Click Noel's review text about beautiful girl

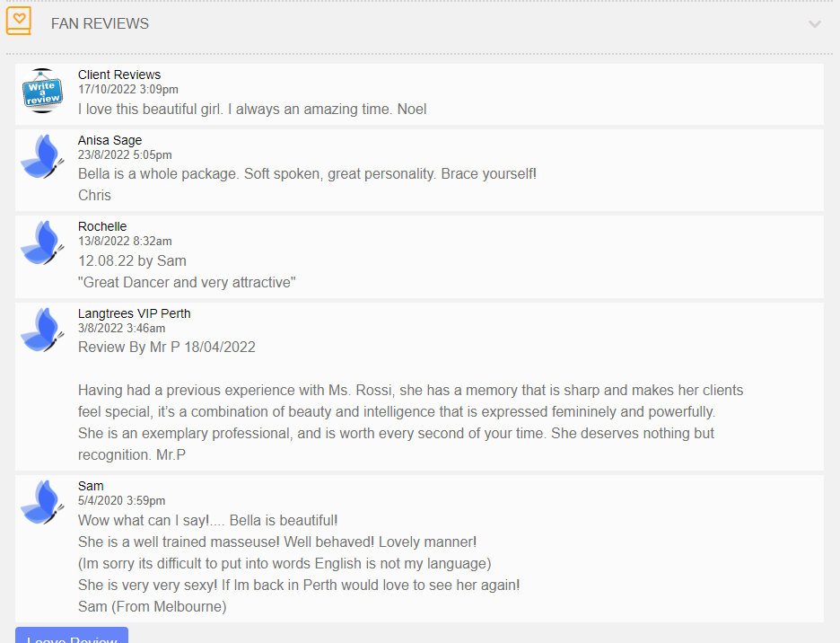click(252, 109)
